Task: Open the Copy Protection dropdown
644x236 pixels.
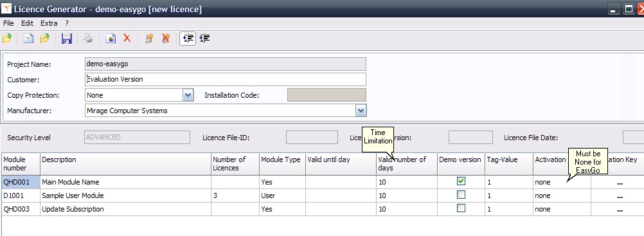Action: click(x=188, y=95)
